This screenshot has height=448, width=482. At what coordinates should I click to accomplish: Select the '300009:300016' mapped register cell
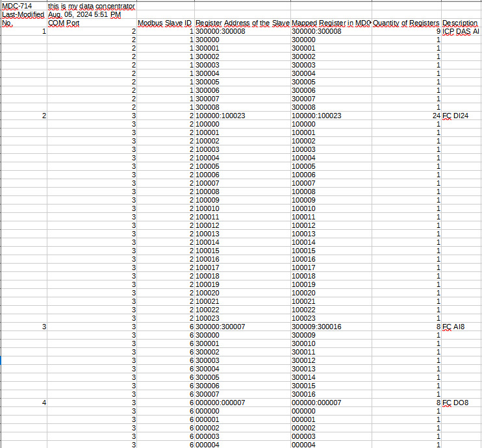[331, 327]
